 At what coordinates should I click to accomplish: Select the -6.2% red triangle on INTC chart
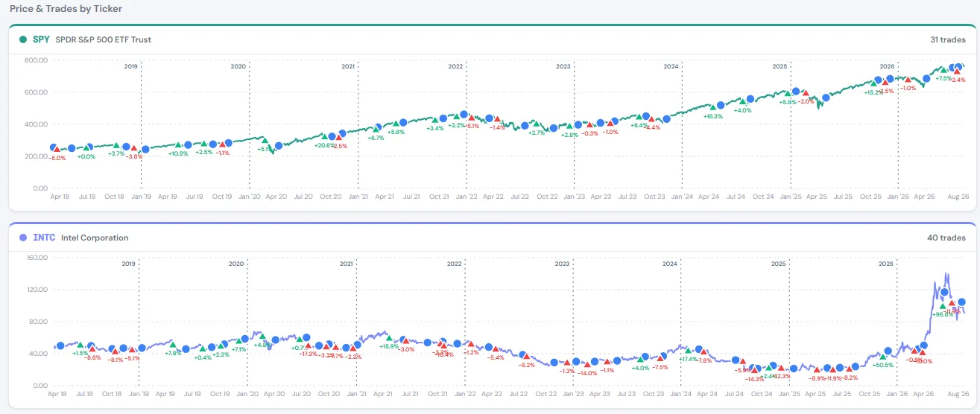pyautogui.click(x=527, y=356)
